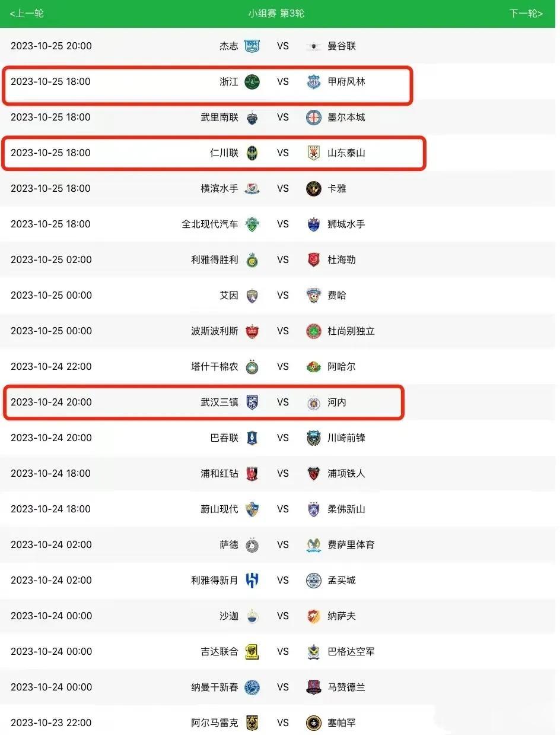Screen dimensions: 560x735
Task: Select the 小组赛 第3轮 header title
Action: click(x=276, y=13)
